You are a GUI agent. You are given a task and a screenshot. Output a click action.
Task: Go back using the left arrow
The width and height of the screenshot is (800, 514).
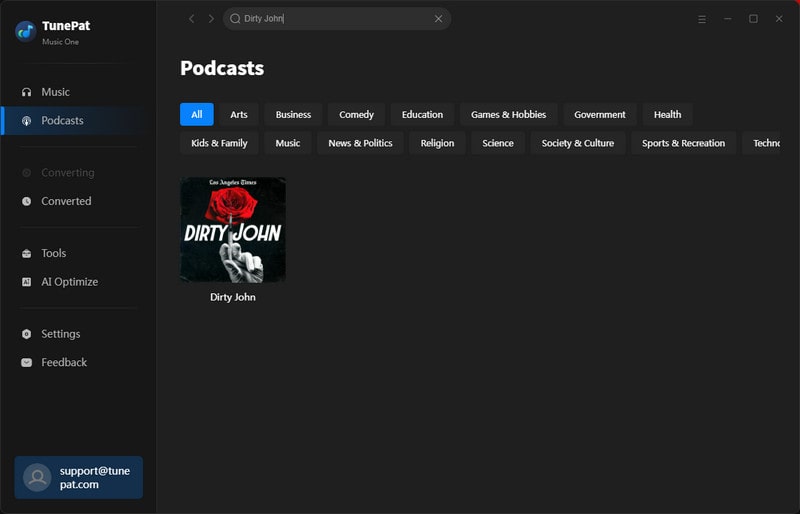click(192, 19)
